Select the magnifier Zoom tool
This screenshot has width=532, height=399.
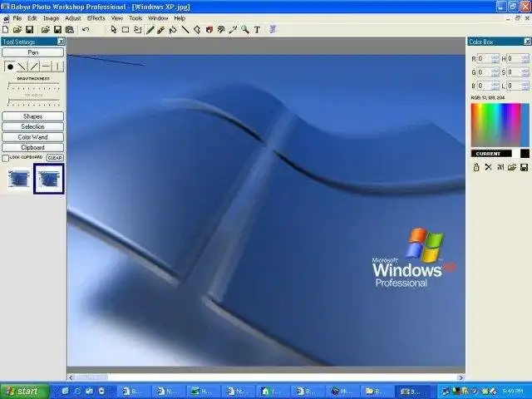245,30
